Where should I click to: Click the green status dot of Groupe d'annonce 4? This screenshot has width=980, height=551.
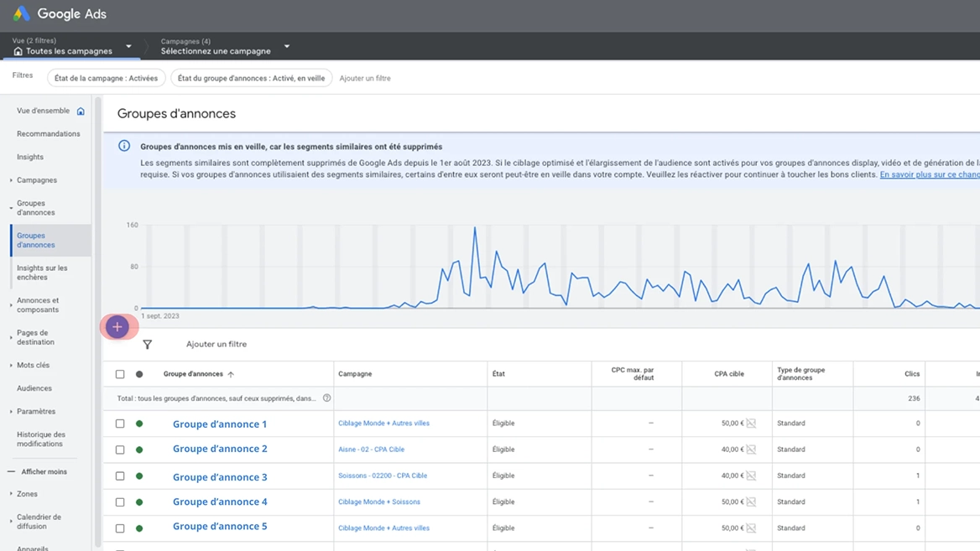(139, 502)
